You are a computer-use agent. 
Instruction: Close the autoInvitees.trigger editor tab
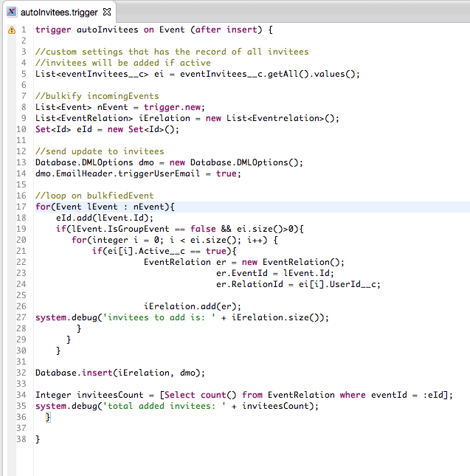click(106, 12)
